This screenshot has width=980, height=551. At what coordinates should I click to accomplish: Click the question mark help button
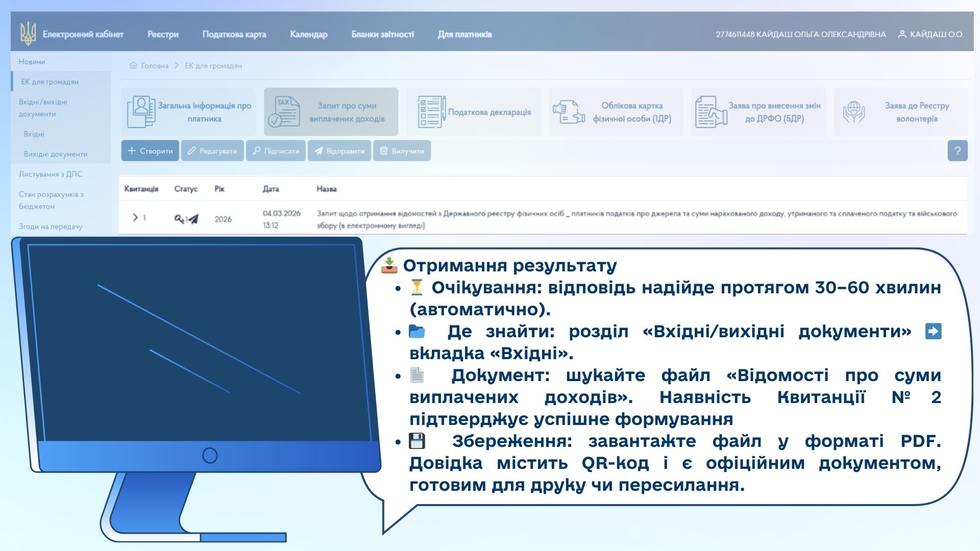(x=957, y=151)
